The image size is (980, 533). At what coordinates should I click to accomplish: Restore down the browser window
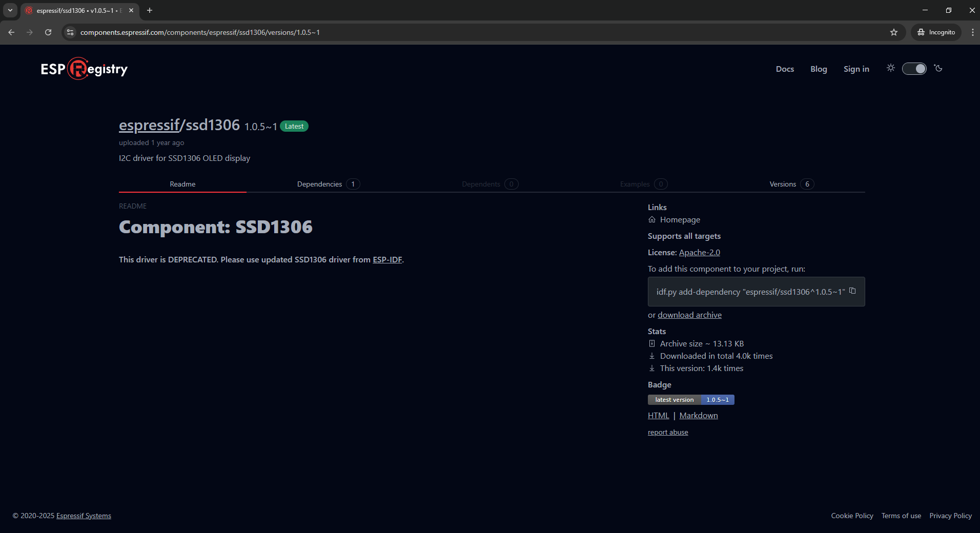(949, 10)
